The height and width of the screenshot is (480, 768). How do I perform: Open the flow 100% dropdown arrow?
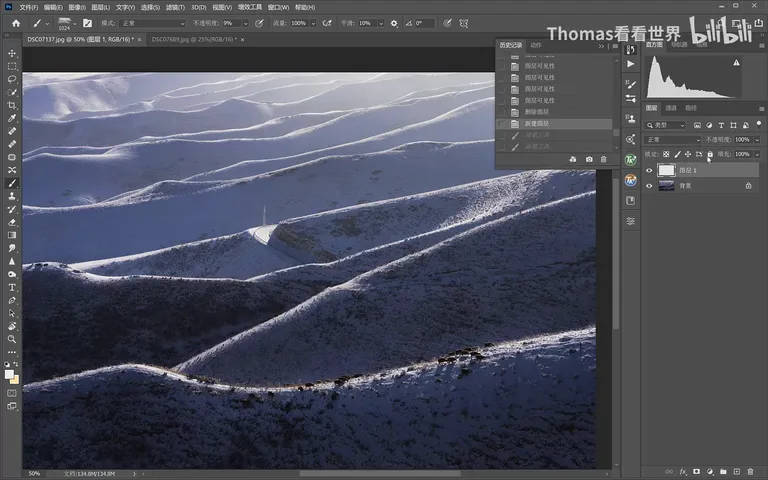pos(313,23)
